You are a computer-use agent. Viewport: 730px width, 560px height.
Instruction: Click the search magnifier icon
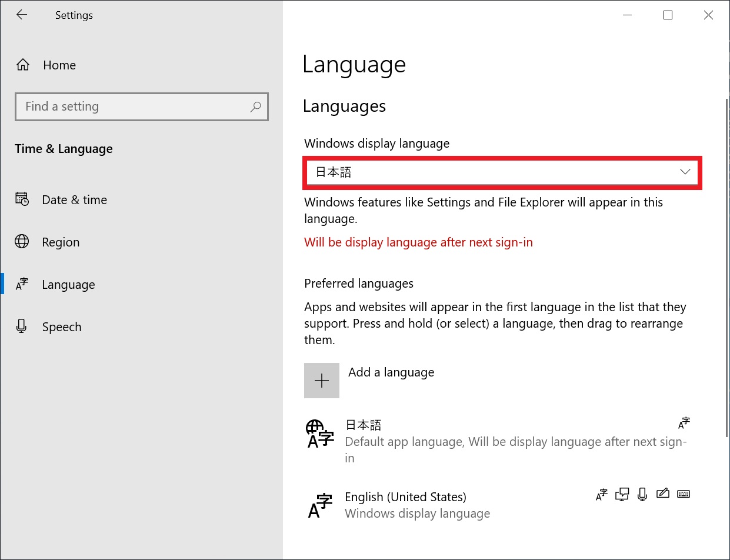255,106
